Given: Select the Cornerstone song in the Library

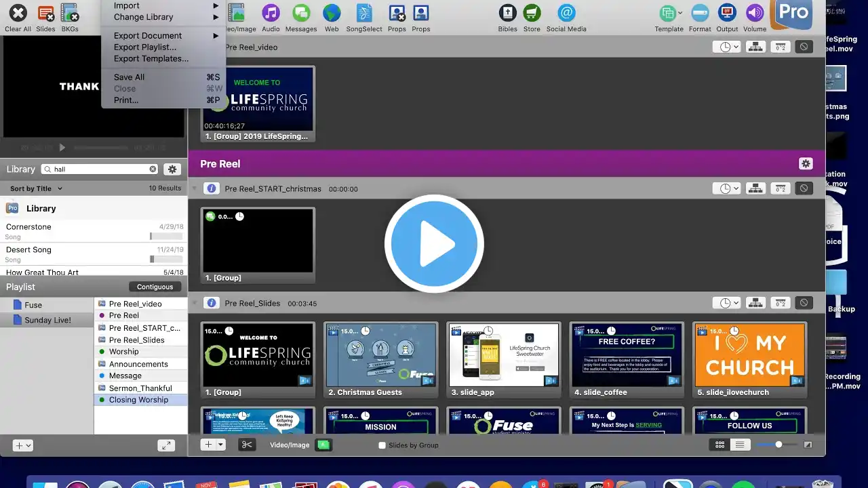Looking at the screenshot, I should coord(94,231).
